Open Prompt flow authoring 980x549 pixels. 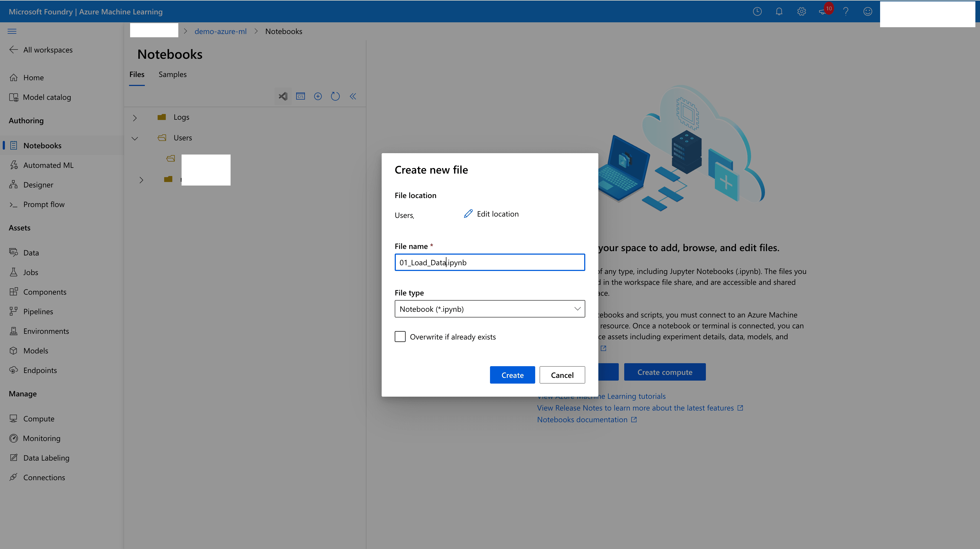click(44, 204)
